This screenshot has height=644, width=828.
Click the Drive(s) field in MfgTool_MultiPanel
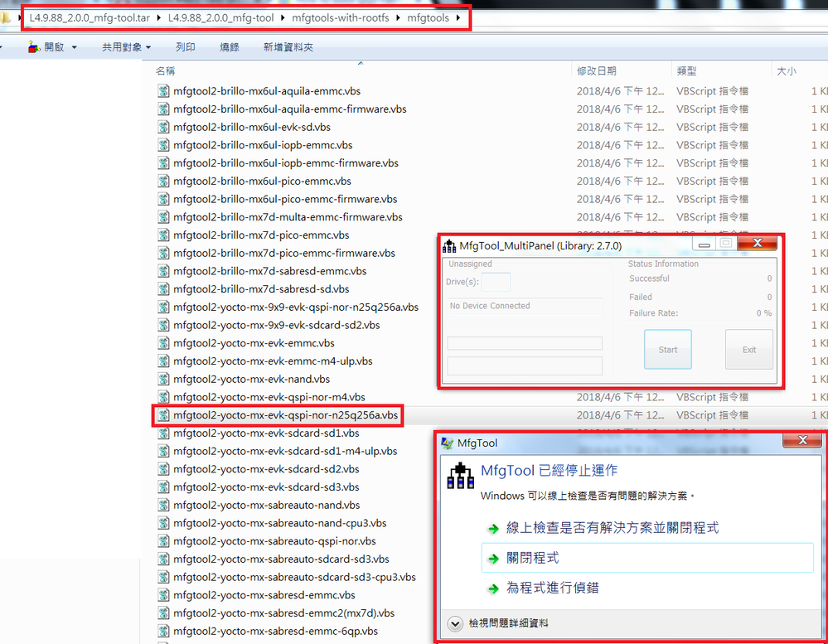tap(496, 282)
